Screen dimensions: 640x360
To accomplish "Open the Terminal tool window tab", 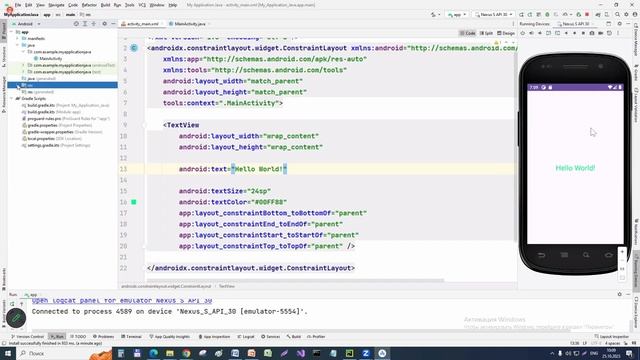I will pos(131,337).
